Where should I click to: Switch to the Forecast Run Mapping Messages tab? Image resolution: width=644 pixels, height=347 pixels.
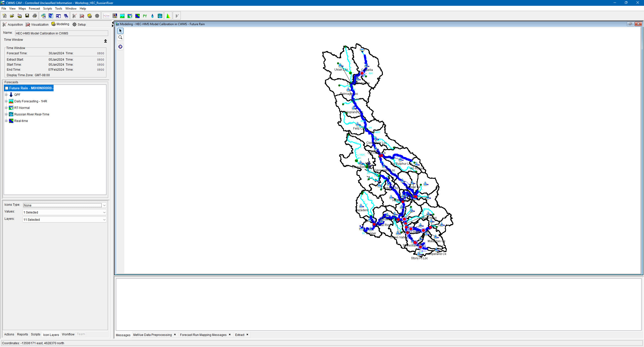(203, 335)
